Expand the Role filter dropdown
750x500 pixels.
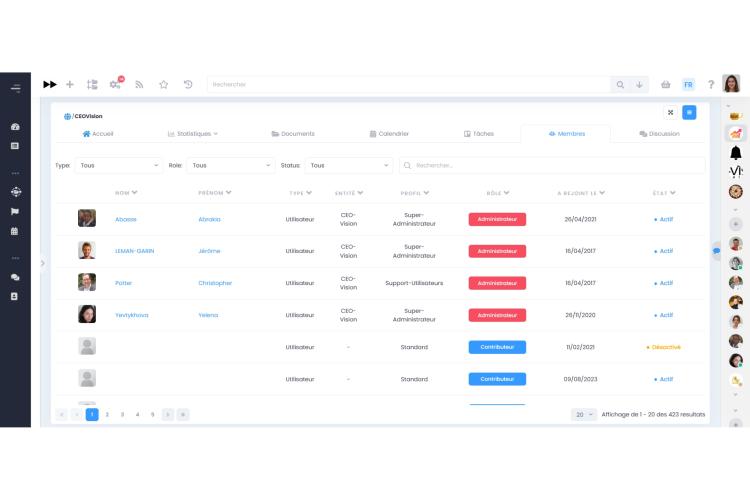[x=231, y=165]
